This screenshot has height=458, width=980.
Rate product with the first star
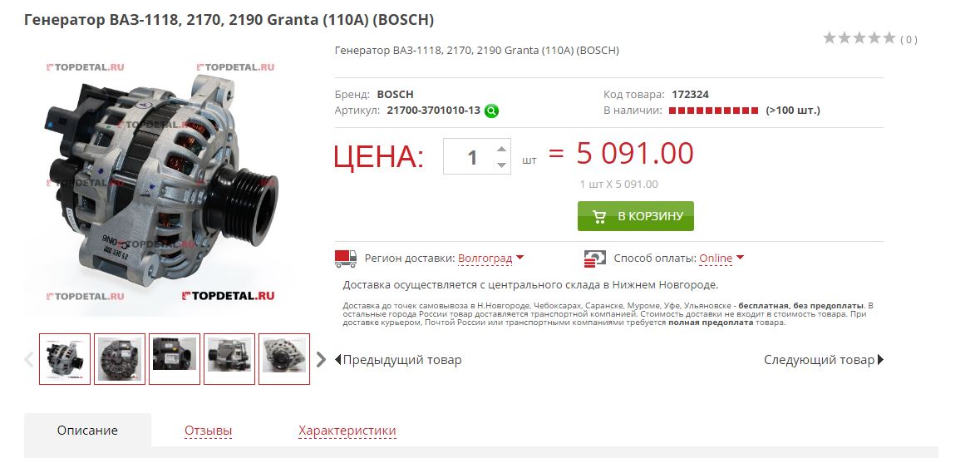[x=830, y=38]
